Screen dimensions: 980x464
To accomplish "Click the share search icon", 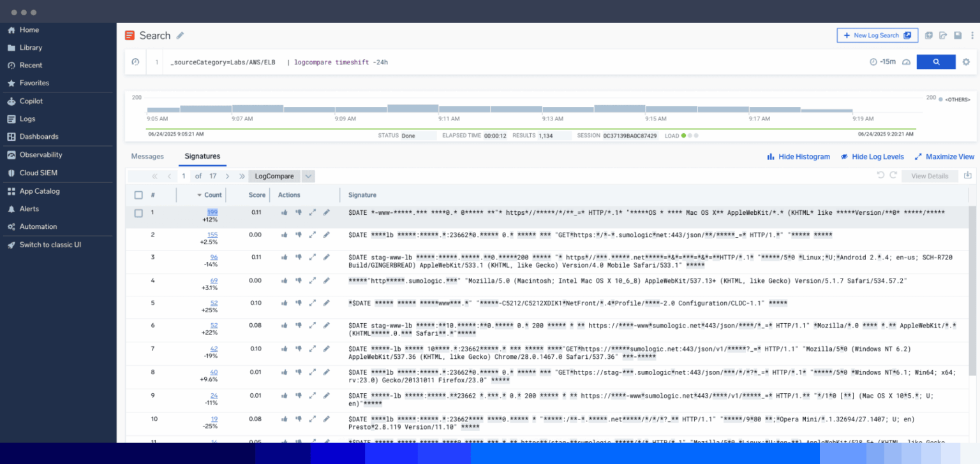I will [943, 36].
